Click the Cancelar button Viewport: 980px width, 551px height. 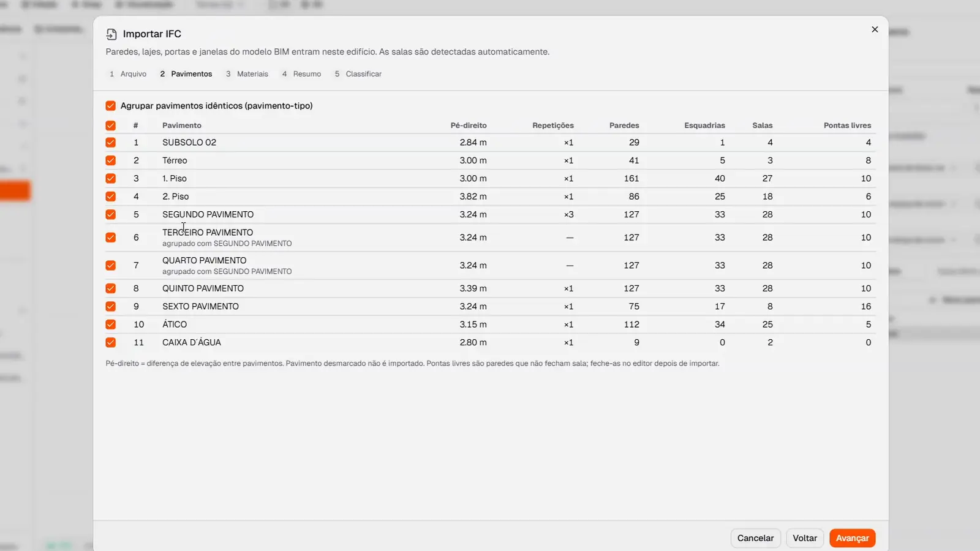tap(755, 538)
